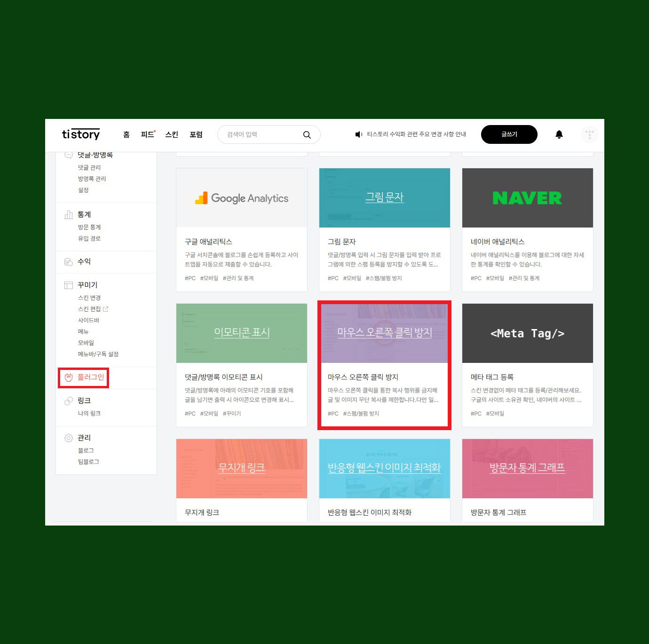Click the 무지개 링크 plugin thumbnail
The width and height of the screenshot is (649, 644).
242,469
